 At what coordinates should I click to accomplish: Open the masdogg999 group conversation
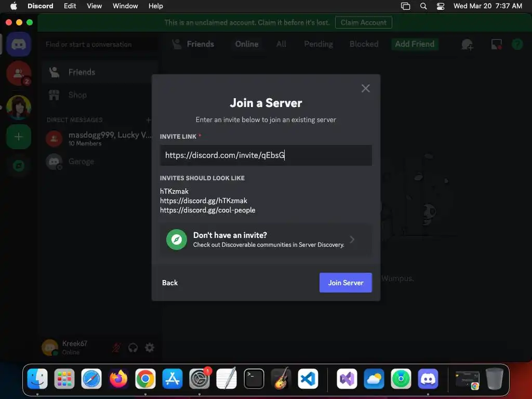coord(99,138)
